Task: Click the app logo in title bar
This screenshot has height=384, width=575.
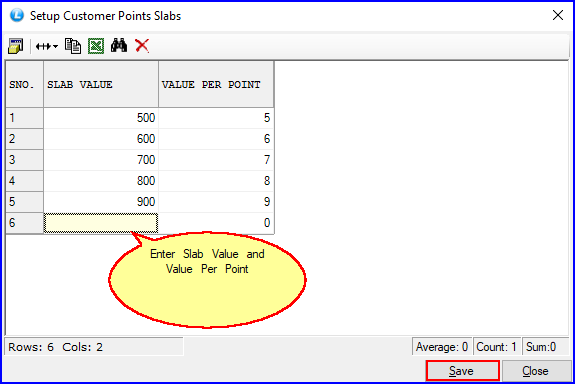Action: click(17, 15)
